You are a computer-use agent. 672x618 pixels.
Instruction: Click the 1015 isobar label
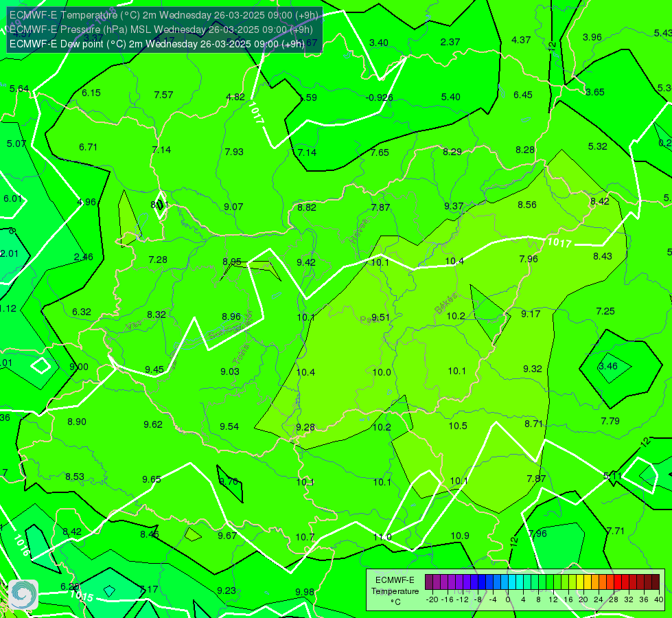tap(82, 596)
